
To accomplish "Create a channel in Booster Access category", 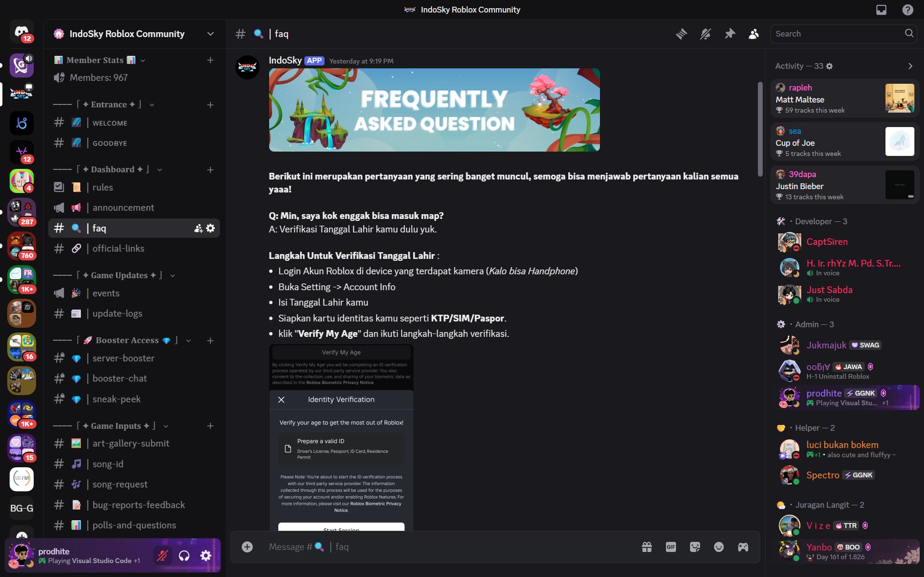I will click(210, 341).
